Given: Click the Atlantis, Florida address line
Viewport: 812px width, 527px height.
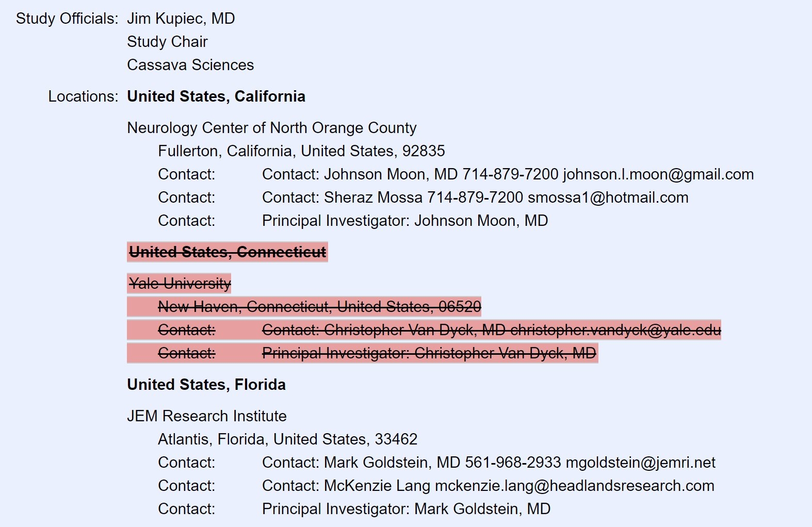Looking at the screenshot, I should [x=287, y=439].
